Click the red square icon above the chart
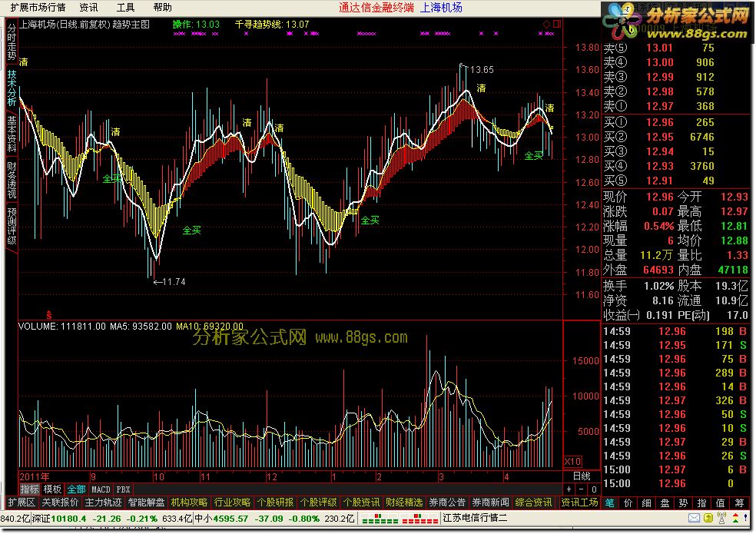The height and width of the screenshot is (534, 756). pos(557,24)
